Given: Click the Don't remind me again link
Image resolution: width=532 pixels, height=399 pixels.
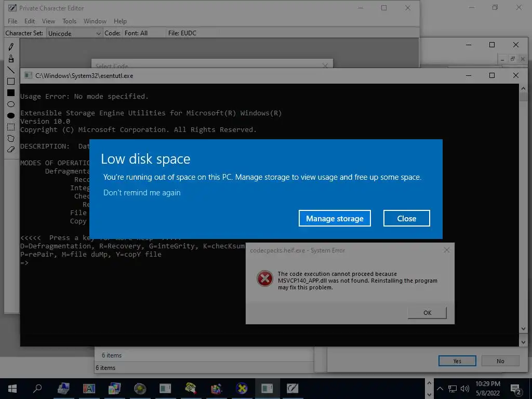Looking at the screenshot, I should tap(142, 193).
